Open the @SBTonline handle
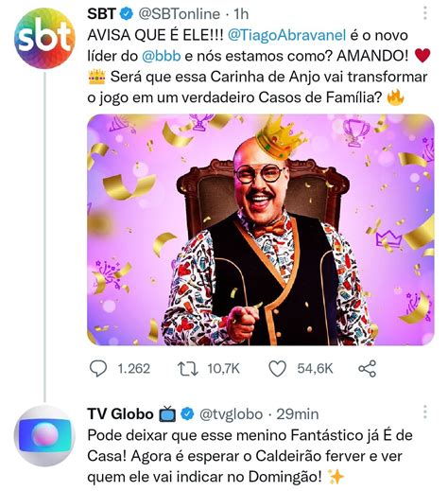This screenshot has width=448, height=491. 179,14
